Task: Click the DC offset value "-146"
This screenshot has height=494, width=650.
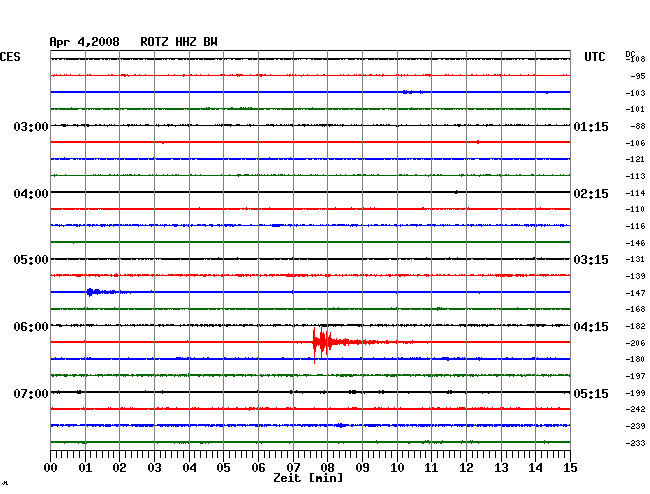Action: tap(635, 243)
